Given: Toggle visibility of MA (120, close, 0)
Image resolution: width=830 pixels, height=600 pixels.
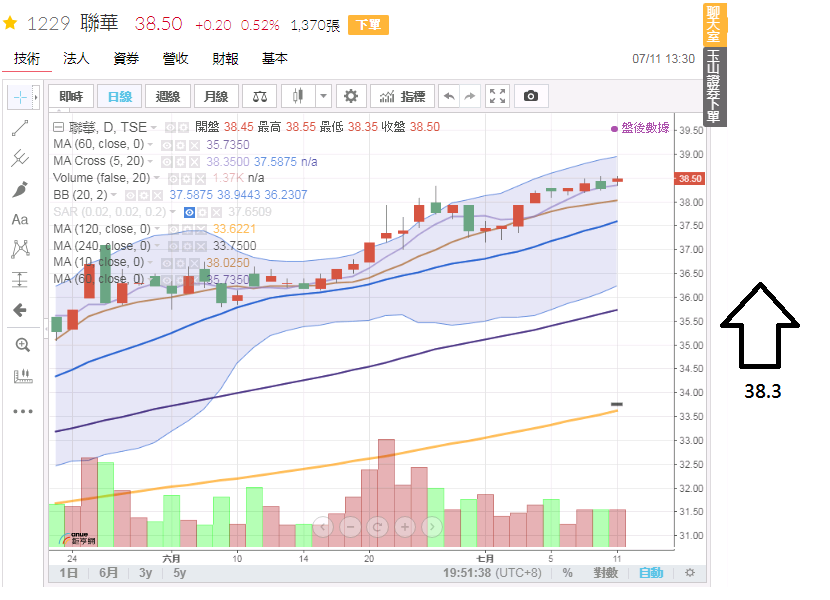Looking at the screenshot, I should coord(174,229).
